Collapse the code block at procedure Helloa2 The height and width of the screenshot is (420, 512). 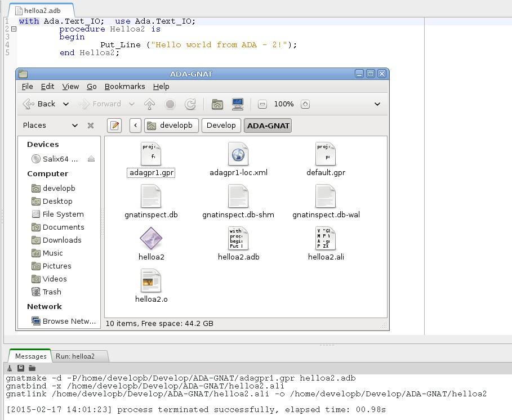[x=14, y=29]
